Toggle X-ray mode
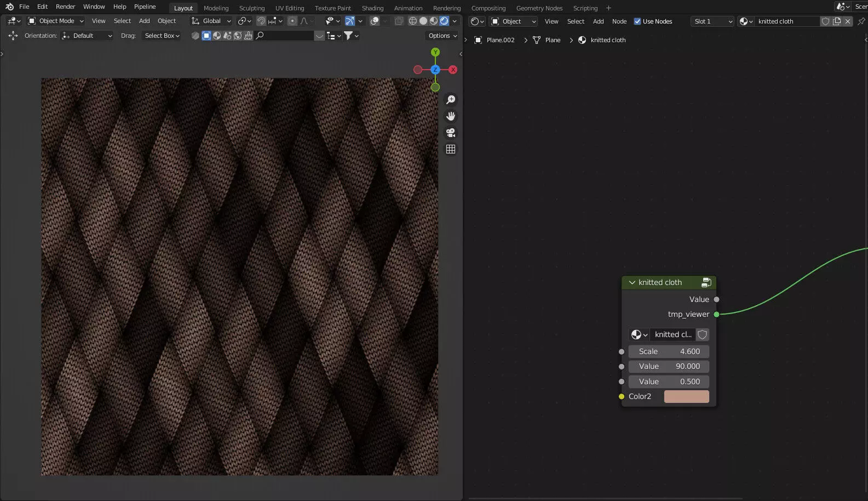This screenshot has height=501, width=868. 399,21
